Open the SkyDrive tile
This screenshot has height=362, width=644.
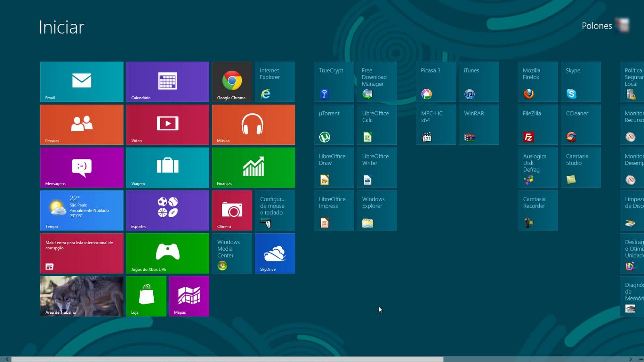[x=275, y=253]
